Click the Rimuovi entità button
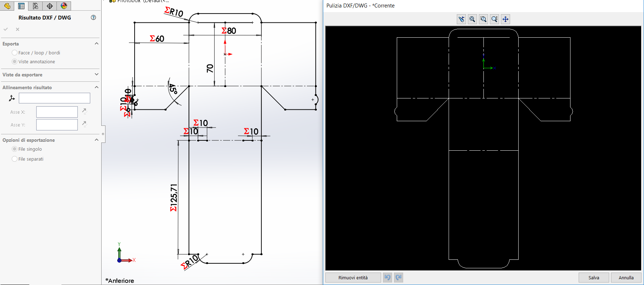 click(353, 278)
